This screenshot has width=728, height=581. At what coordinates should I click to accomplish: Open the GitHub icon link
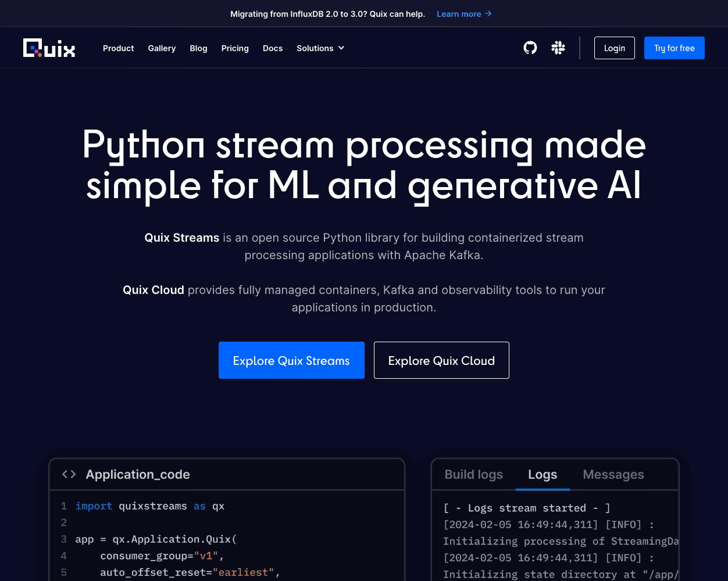530,48
